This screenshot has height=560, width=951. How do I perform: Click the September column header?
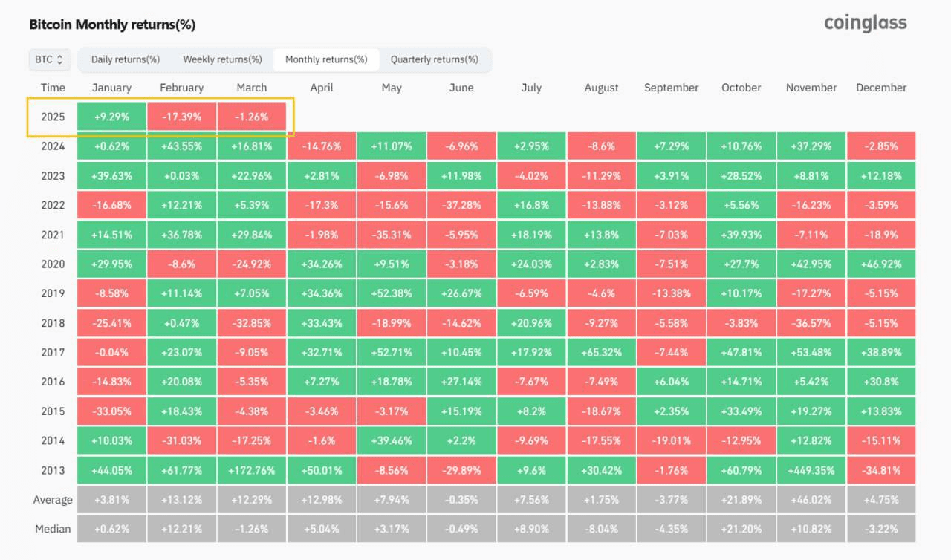(x=671, y=88)
